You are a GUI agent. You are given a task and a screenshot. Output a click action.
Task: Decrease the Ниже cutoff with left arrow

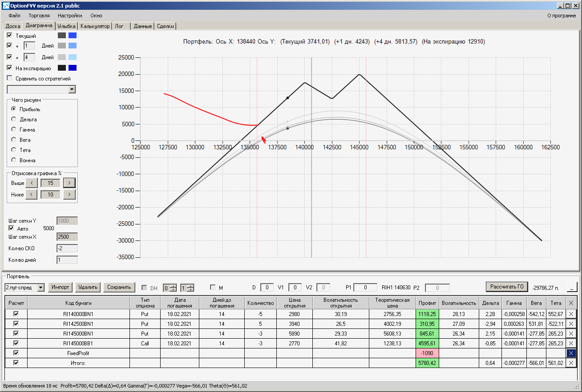click(x=31, y=194)
